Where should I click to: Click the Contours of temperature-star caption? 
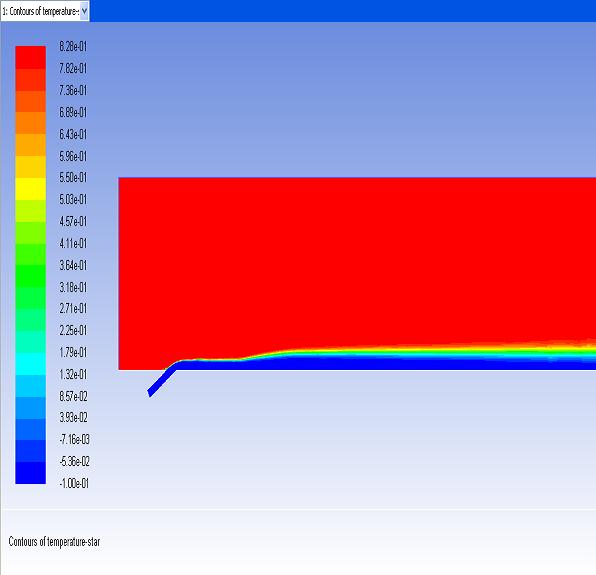coord(54,542)
